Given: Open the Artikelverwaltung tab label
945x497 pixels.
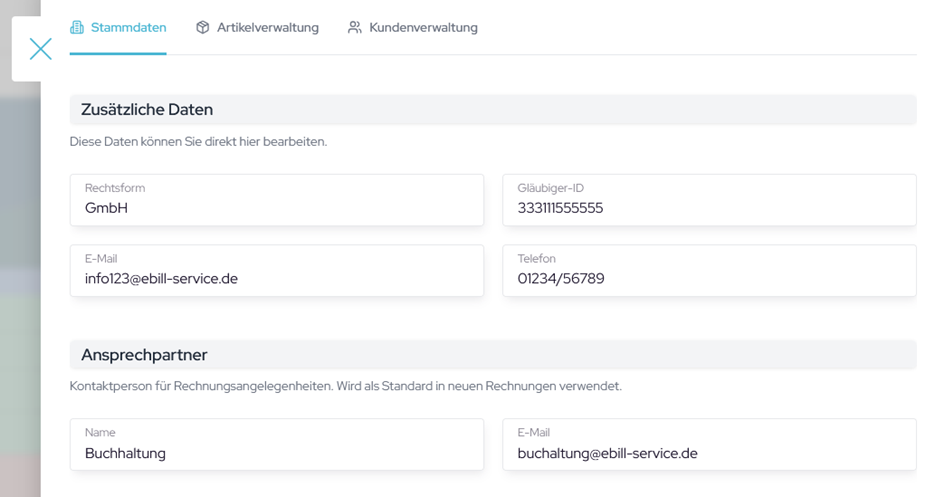Looking at the screenshot, I should tap(267, 28).
